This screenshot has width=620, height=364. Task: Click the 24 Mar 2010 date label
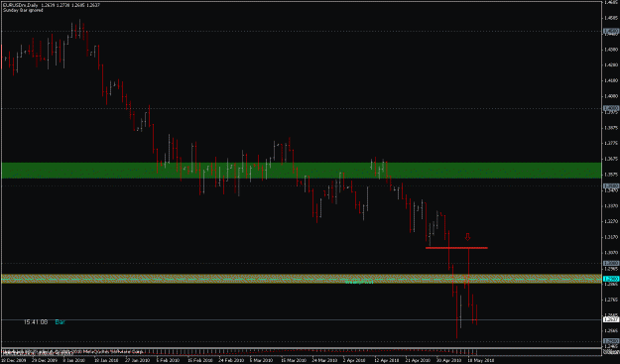pyautogui.click(x=324, y=360)
